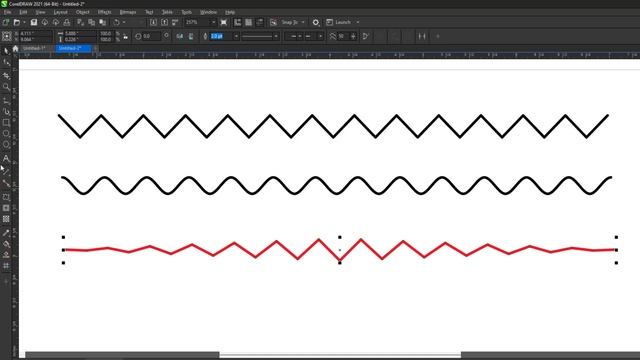Select the Color Eyedropper tool
Screen dimensions: 640x360
point(6,233)
